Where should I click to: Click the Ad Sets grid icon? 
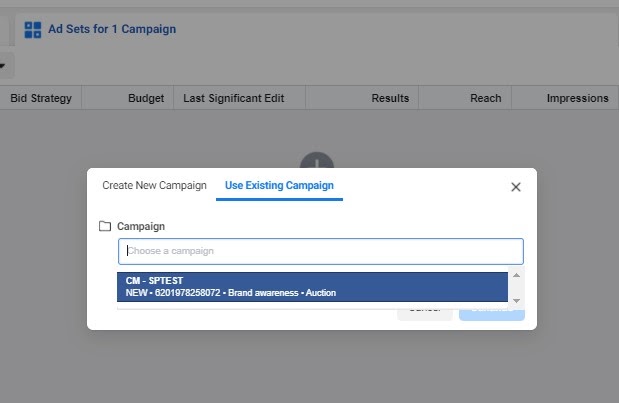pyautogui.click(x=33, y=30)
